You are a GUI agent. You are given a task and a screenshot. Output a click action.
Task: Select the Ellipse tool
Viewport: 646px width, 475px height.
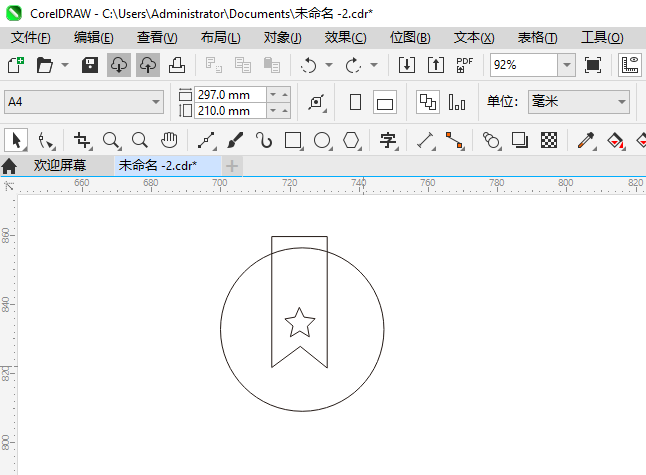pos(323,140)
